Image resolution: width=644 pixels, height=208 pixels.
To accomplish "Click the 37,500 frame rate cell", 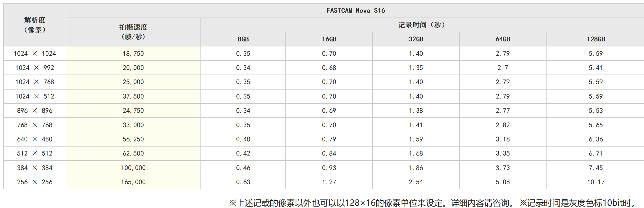I will pos(133,96).
